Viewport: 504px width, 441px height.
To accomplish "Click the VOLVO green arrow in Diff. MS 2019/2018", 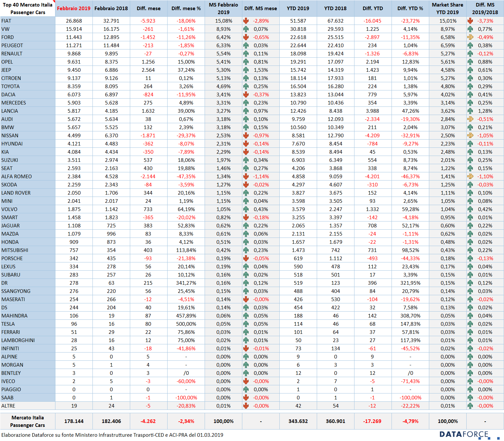I will coord(470,209).
